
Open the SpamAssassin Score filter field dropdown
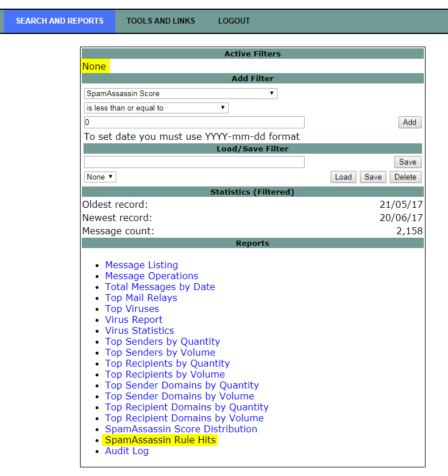[x=180, y=93]
